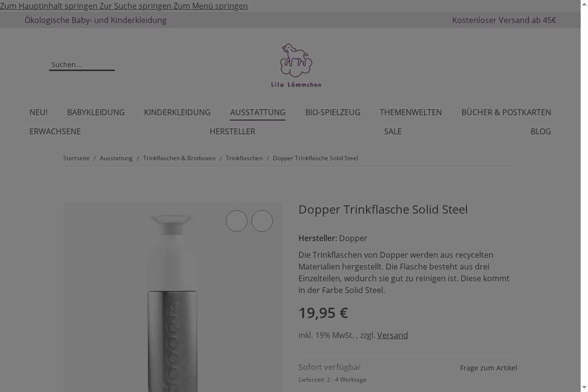Go to Erwachsene category

55,131
